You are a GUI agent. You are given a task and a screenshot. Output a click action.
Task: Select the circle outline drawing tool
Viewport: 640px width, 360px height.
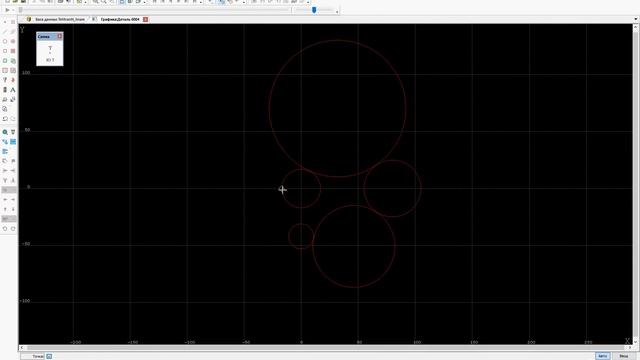tap(5, 41)
